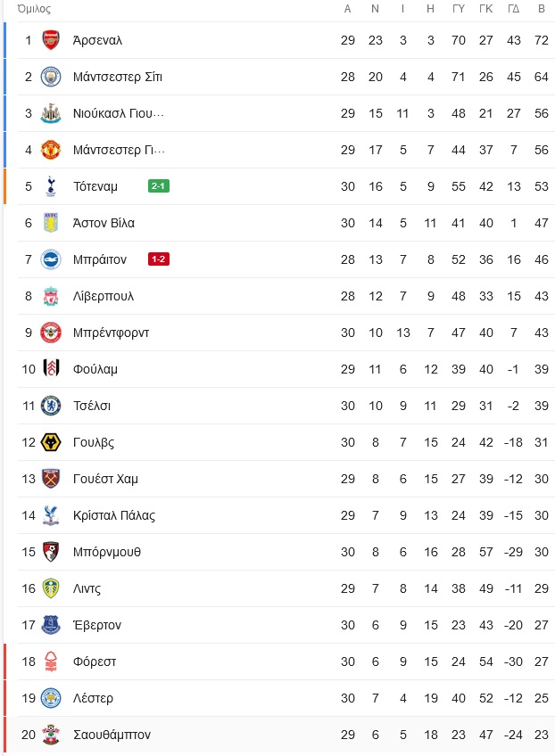The width and height of the screenshot is (555, 756).
Task: Open the Μπράιτον team name link
Action: (x=100, y=259)
